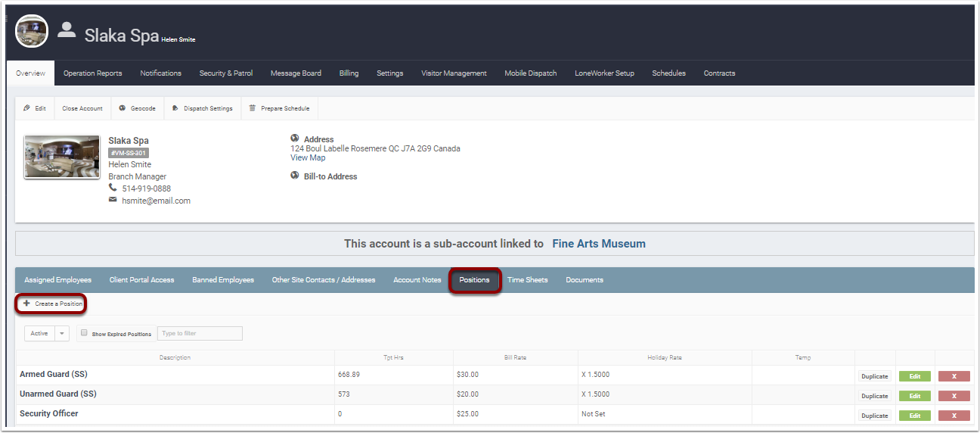Open LoneWorker Setup tab
The width and height of the screenshot is (980, 433).
(x=604, y=73)
